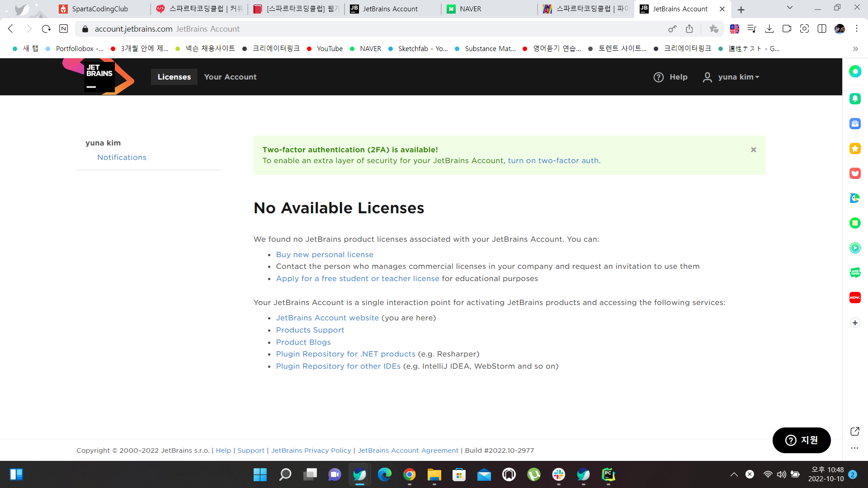The height and width of the screenshot is (488, 868).
Task: Open File Explorer from the taskbar
Action: (434, 474)
